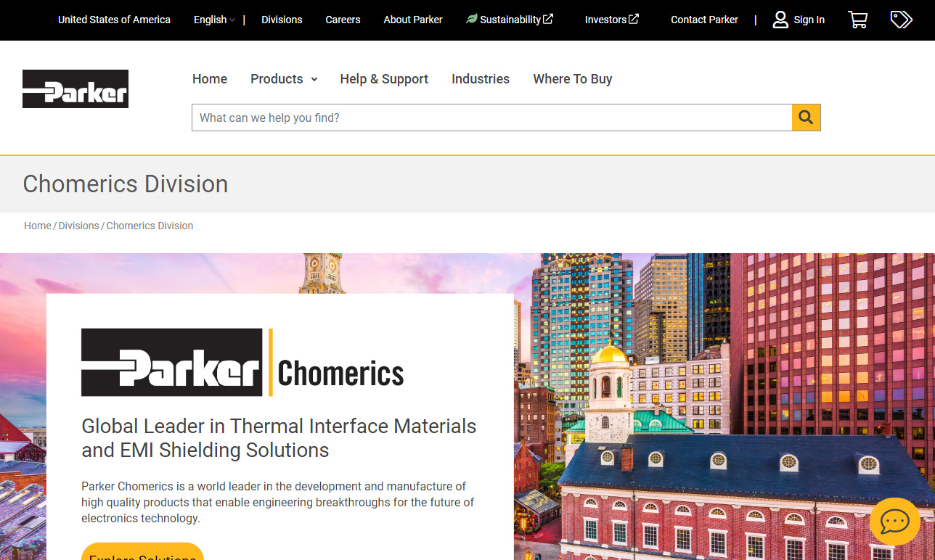Viewport: 935px width, 560px height.
Task: Select Home in the navigation bar
Action: 209,79
